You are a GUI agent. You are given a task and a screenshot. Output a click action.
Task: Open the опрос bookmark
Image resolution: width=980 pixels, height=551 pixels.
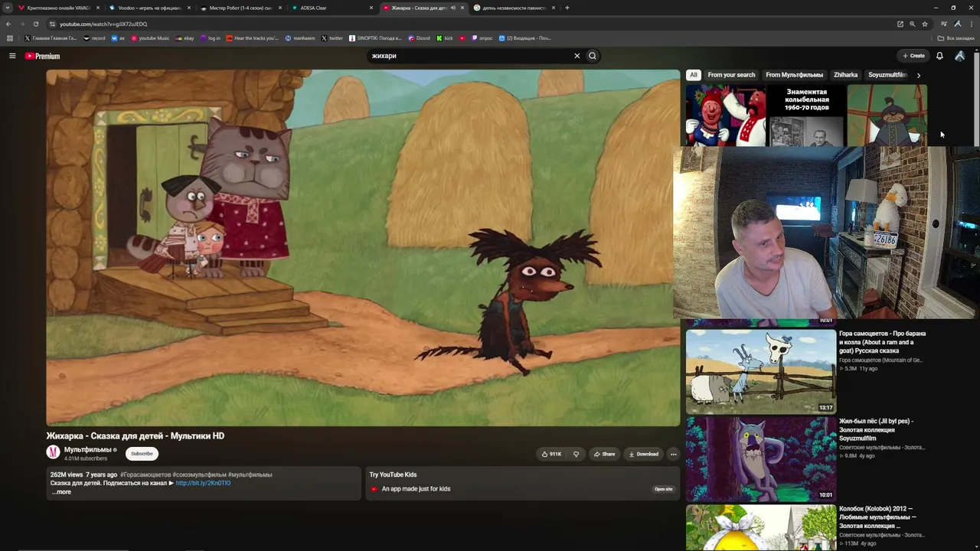(x=482, y=38)
